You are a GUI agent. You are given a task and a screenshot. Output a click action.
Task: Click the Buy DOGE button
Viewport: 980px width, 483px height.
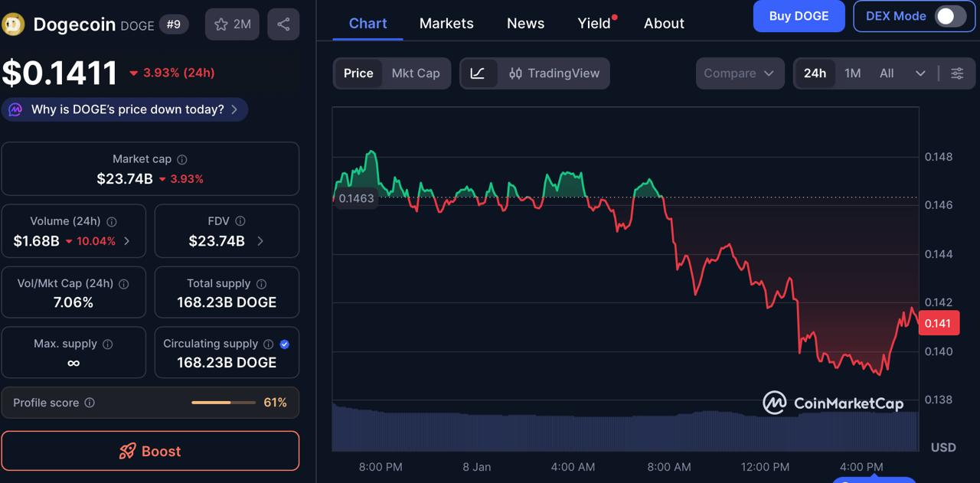click(x=799, y=15)
